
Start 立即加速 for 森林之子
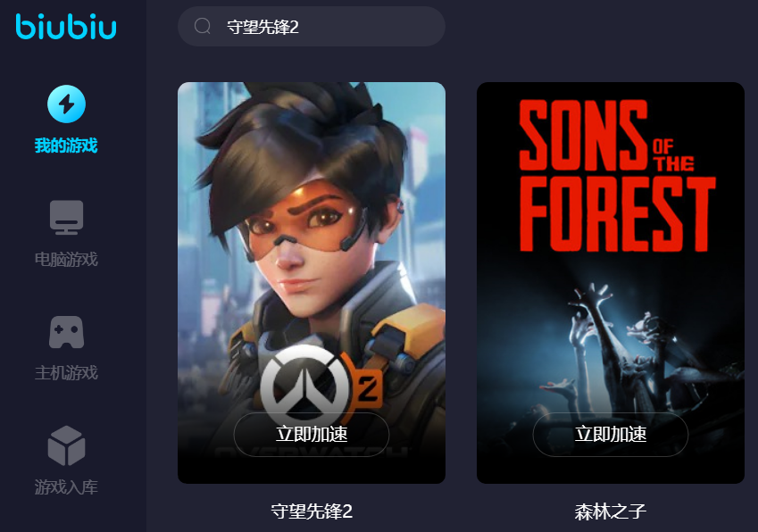pos(611,435)
